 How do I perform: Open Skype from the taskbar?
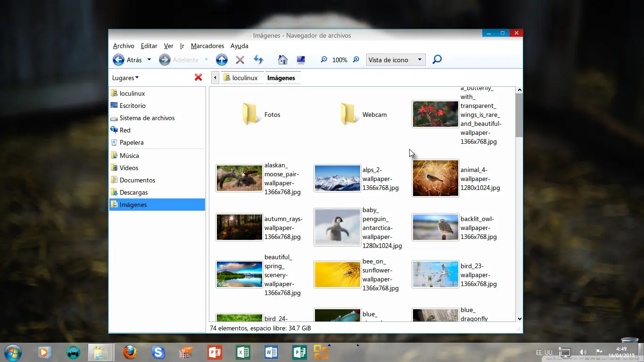(158, 352)
